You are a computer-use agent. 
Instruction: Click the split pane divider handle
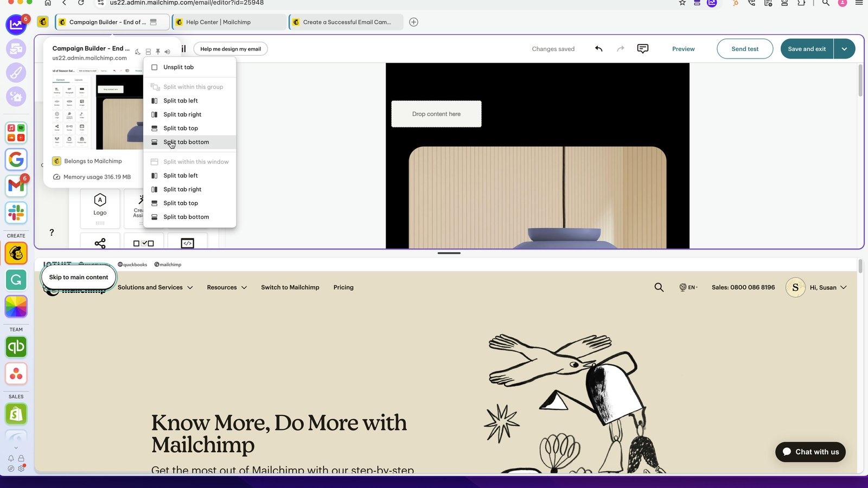(x=449, y=253)
